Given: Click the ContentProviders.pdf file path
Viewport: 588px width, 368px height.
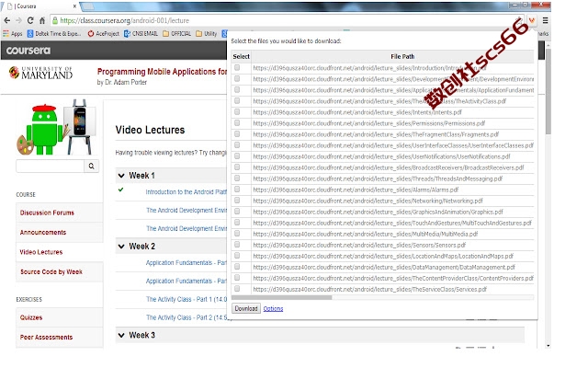Looking at the screenshot, I should pos(393,278).
